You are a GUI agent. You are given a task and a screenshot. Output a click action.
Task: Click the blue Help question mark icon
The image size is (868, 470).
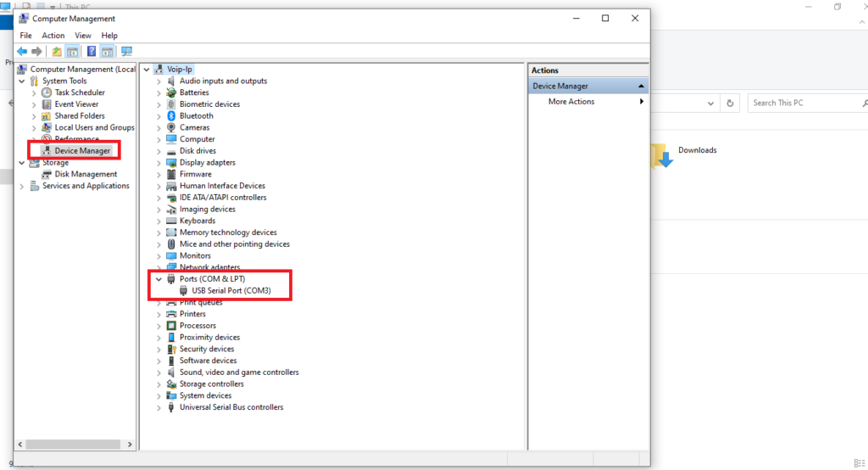click(92, 52)
